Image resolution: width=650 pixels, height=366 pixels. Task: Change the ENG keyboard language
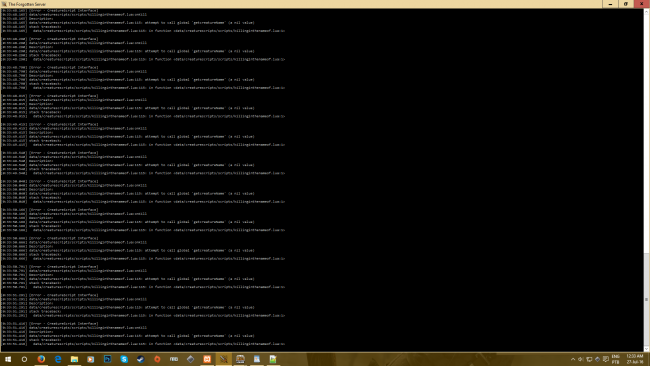pyautogui.click(x=616, y=359)
